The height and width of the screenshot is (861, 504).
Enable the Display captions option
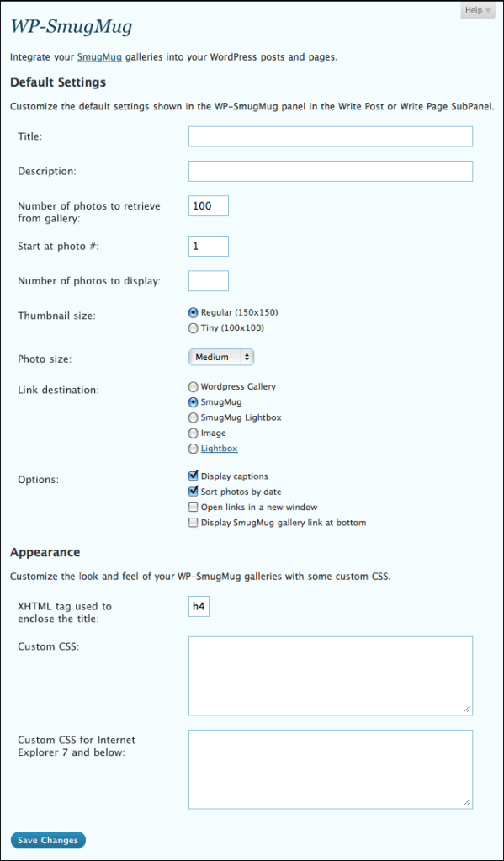coord(193,476)
